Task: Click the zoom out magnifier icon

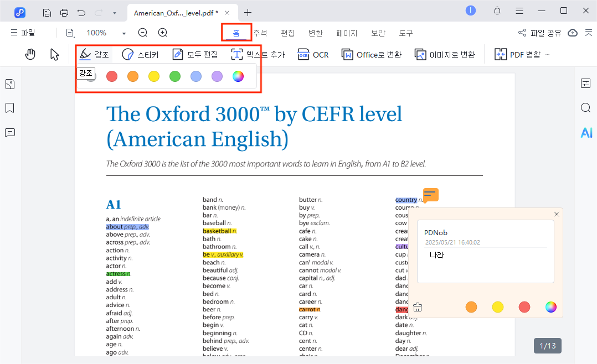Action: click(142, 33)
